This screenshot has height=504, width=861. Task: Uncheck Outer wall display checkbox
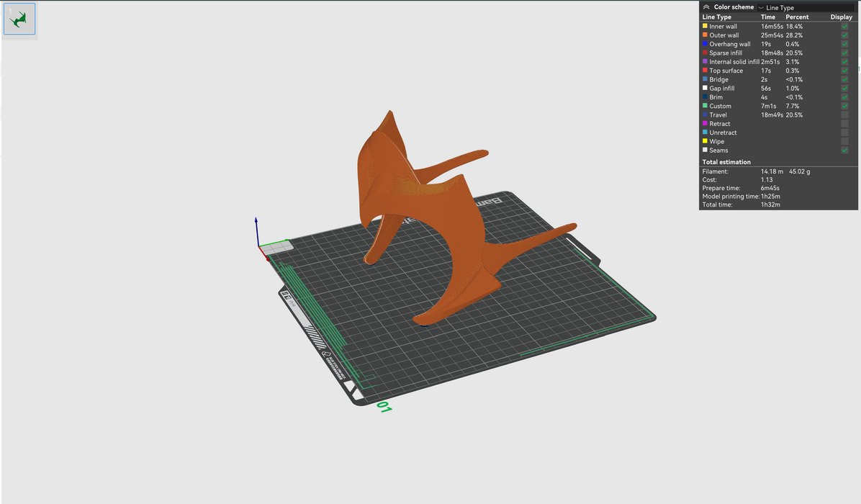click(x=844, y=35)
